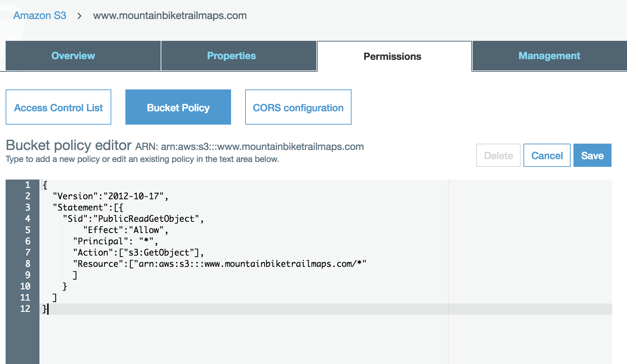The width and height of the screenshot is (627, 364).
Task: Click line number 1 in the gutter
Action: [27, 185]
